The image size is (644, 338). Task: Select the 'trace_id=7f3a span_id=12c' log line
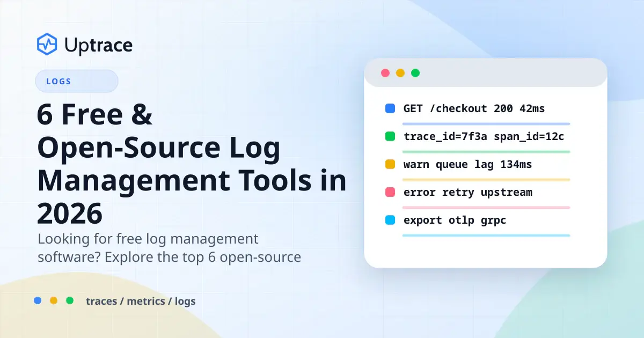click(x=484, y=137)
